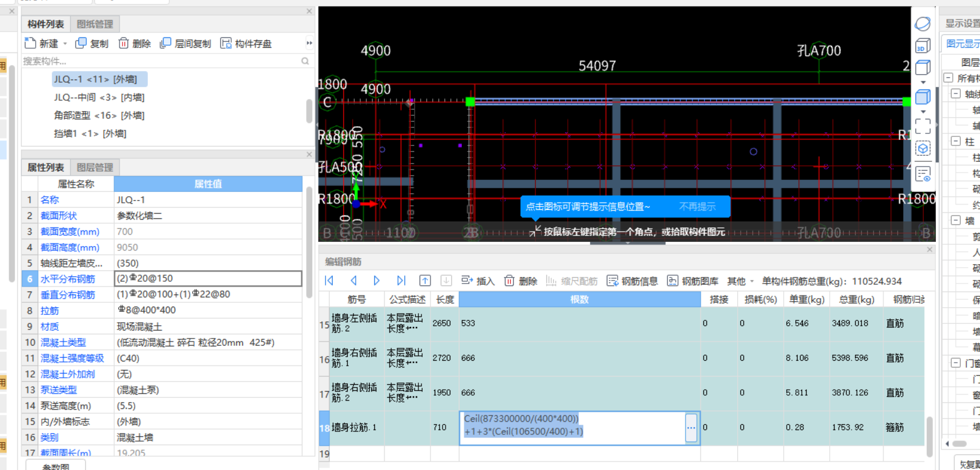The width and height of the screenshot is (980, 470).
Task: Edit the 根数 formula for 墙身拉筋.1
Action: click(x=572, y=428)
